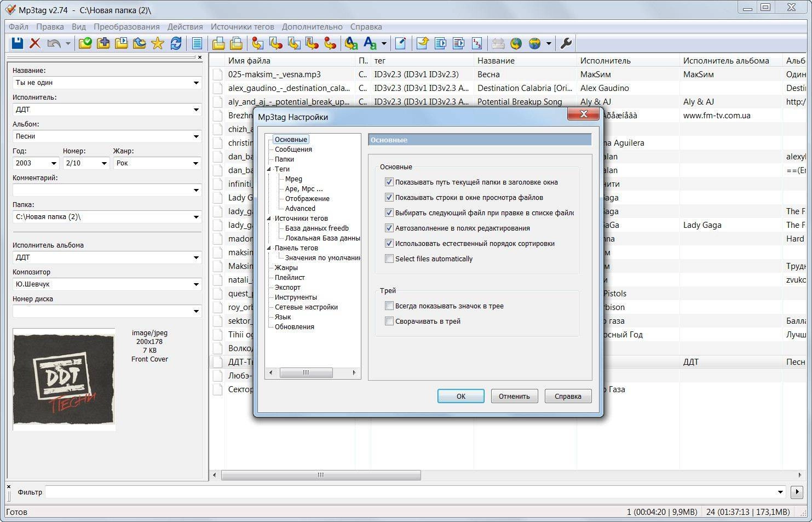Screen dimensions: 812x522
Task: Click the Change directory folder icon with green check
Action: [85, 43]
